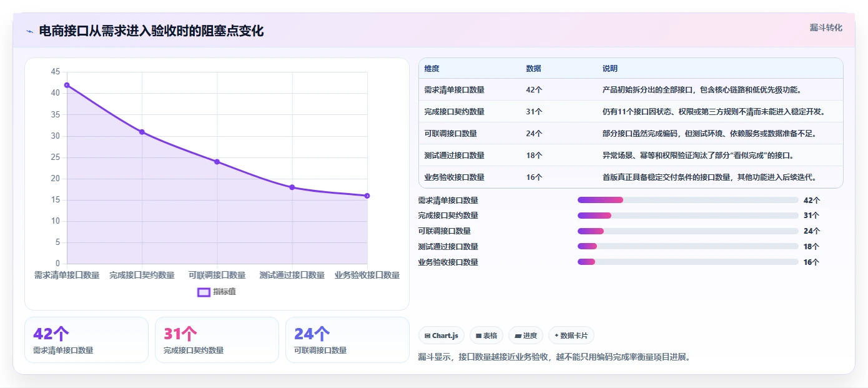Click the lightning icon beside the title
Screen dimensions: 868x388
point(29,31)
